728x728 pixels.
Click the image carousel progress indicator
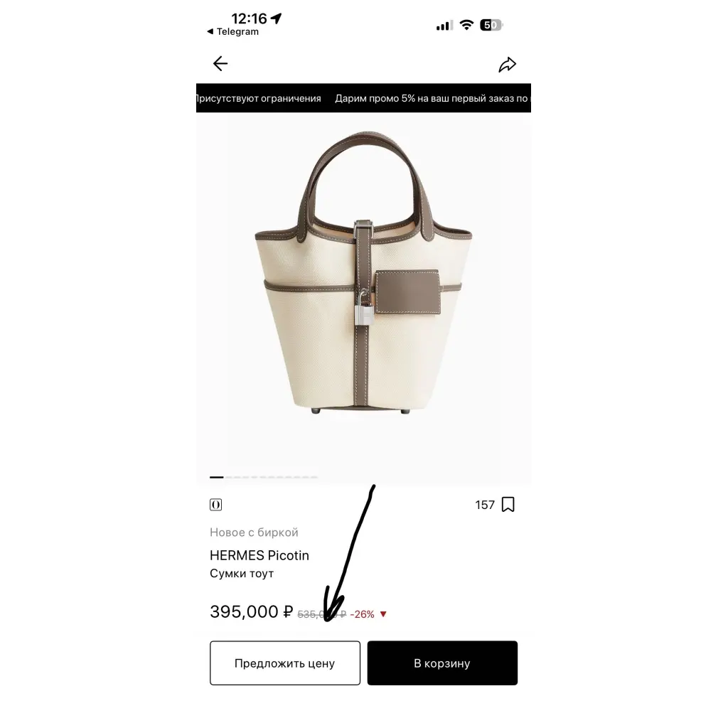[x=264, y=477]
